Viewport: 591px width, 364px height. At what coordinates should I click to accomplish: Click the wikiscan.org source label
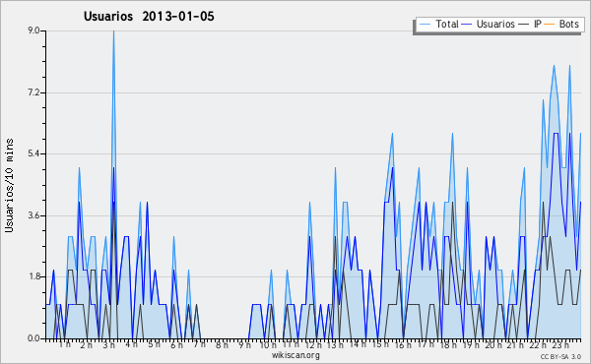pos(295,355)
